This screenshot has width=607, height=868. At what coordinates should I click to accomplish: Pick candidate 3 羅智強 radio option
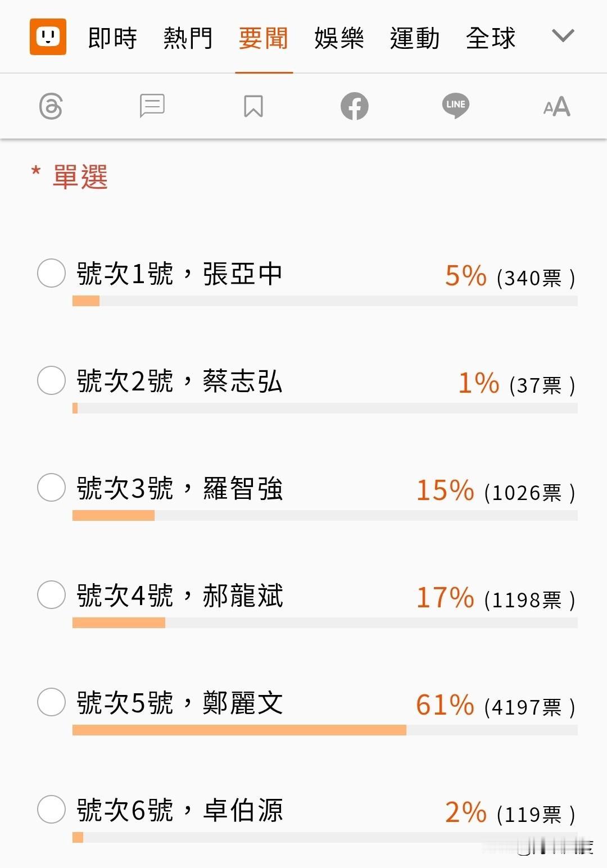pyautogui.click(x=51, y=487)
